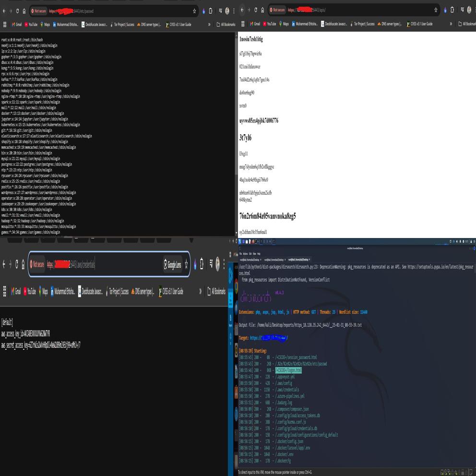Click 'Not secure' chip in /apis/ window
The image size is (476, 476).
[277, 10]
